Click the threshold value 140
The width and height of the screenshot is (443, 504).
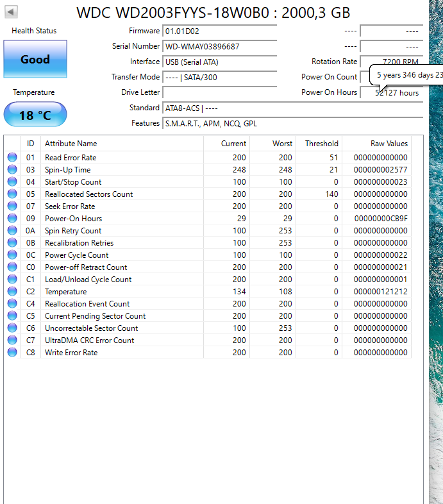click(x=331, y=194)
